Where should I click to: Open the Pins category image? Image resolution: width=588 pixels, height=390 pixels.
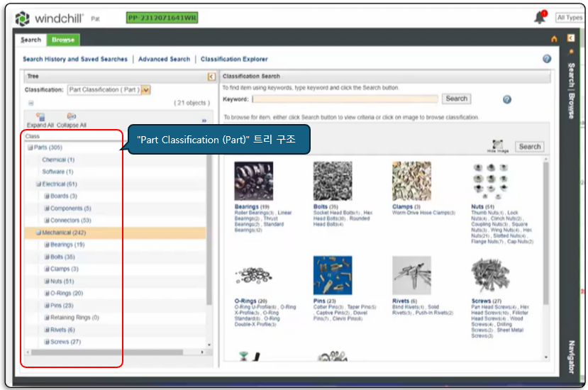pyautogui.click(x=333, y=275)
